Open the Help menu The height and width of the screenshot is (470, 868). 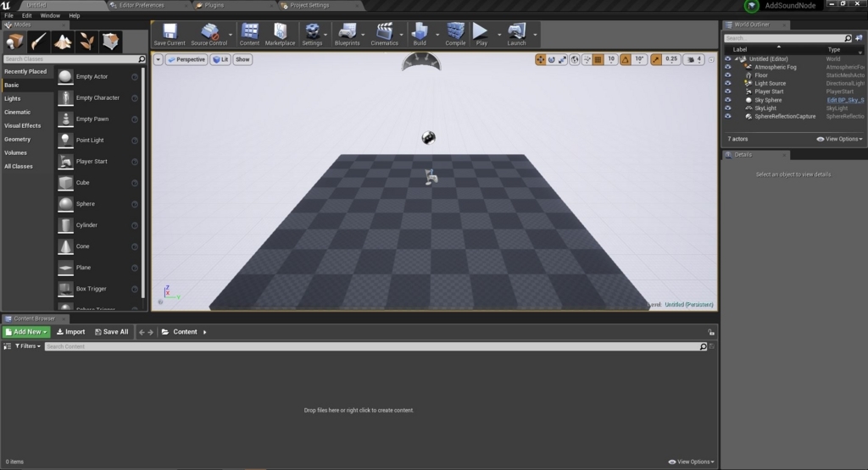pos(75,15)
